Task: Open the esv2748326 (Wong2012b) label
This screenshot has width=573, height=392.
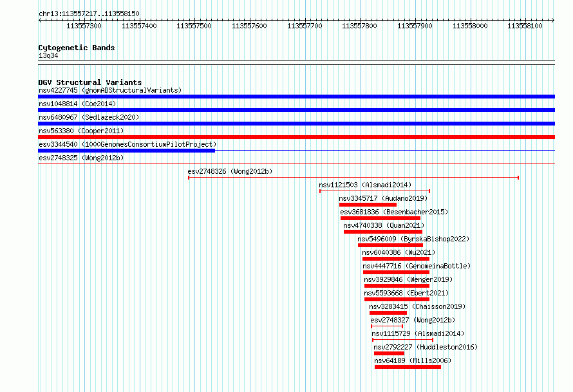Action: coord(230,171)
